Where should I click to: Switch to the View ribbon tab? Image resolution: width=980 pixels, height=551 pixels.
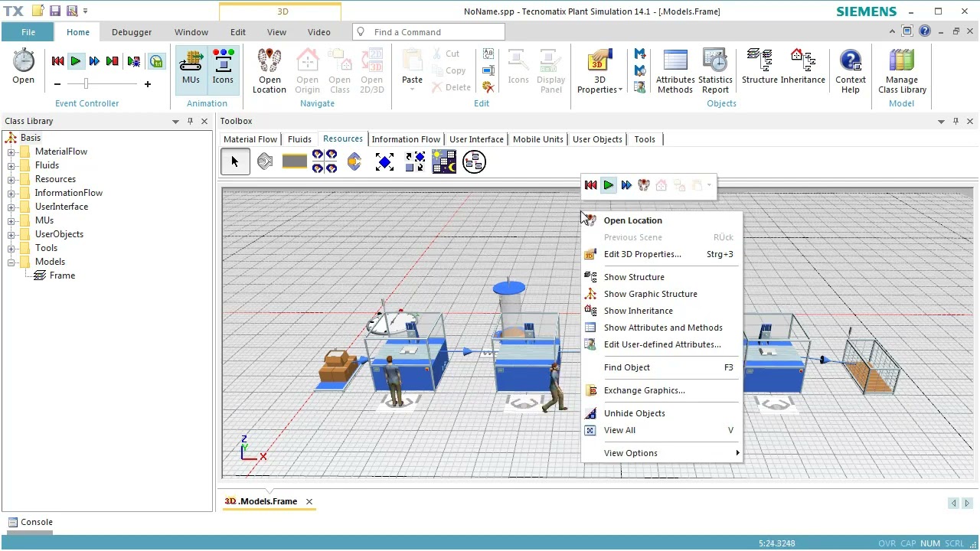coord(276,32)
